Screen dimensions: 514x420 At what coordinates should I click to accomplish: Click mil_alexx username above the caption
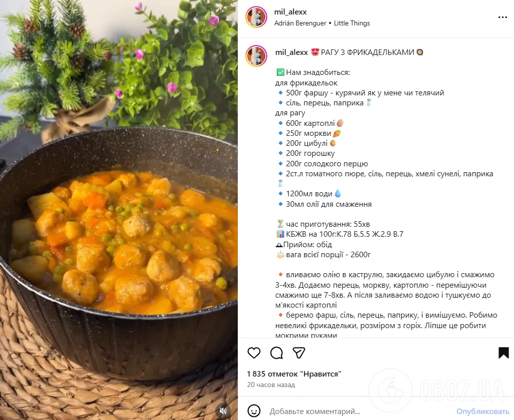291,52
